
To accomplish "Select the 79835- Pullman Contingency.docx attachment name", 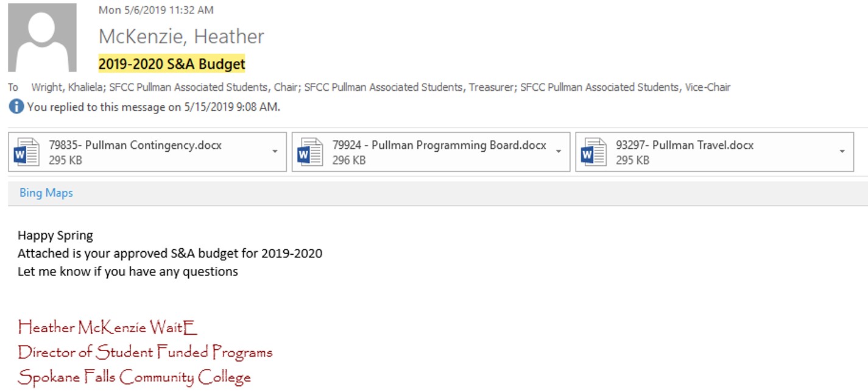I will pyautogui.click(x=135, y=145).
